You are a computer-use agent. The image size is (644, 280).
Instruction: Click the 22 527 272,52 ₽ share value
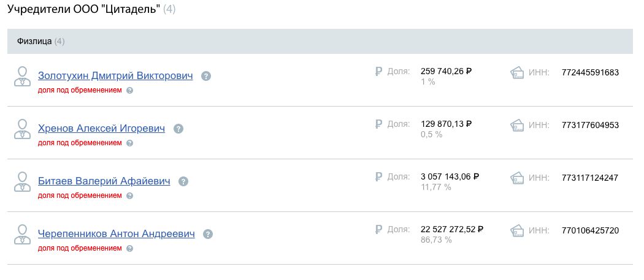click(452, 229)
